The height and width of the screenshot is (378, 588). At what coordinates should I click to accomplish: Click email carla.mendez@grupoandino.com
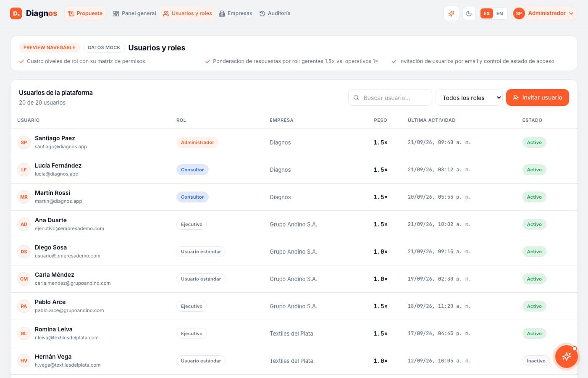click(73, 283)
